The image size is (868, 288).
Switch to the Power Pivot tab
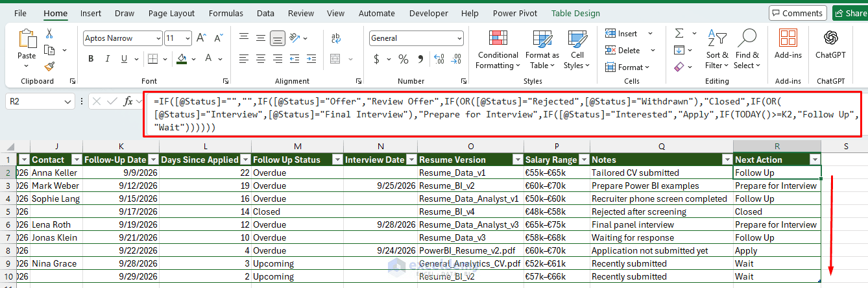tap(514, 13)
